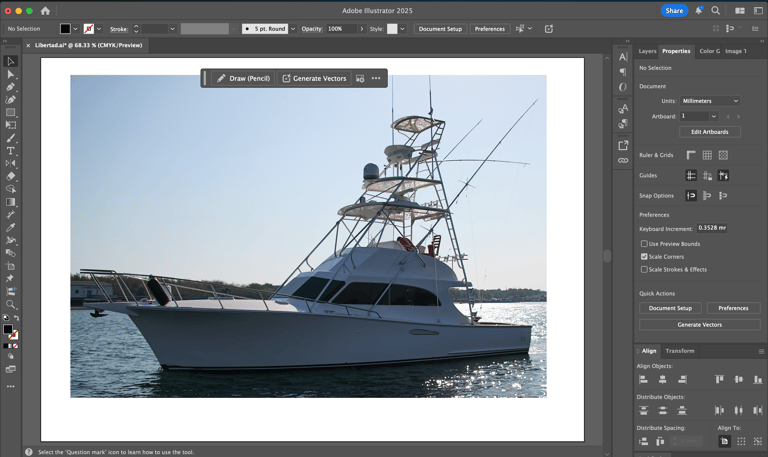Select the Align tab

click(x=648, y=351)
